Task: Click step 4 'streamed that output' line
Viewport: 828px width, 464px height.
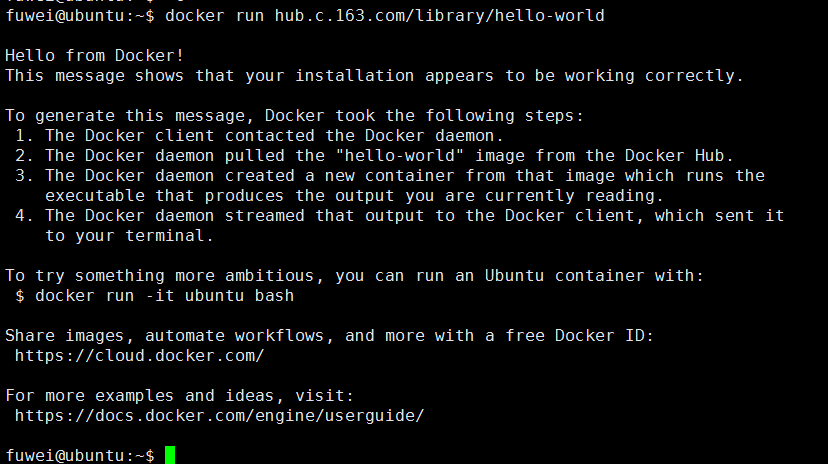Action: click(400, 216)
